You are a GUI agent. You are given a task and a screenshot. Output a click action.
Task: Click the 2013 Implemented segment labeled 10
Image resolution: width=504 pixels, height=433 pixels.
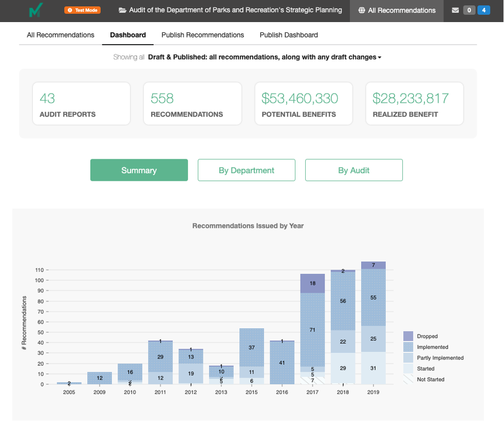221,371
